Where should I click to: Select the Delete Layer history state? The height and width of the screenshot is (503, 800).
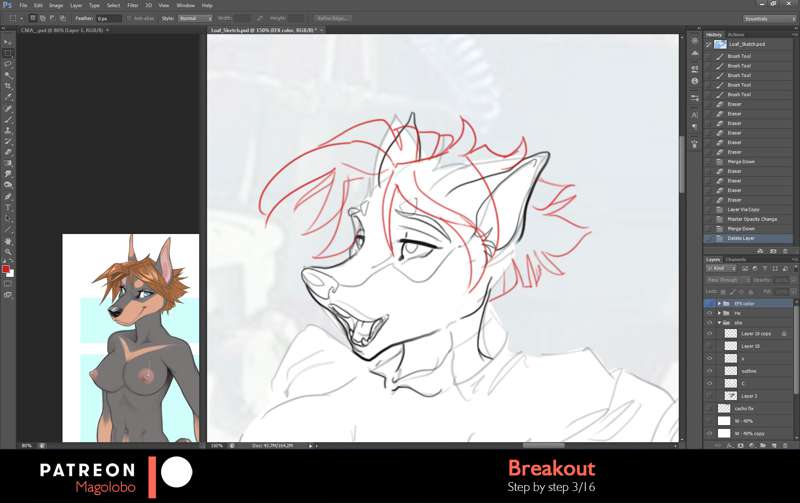740,238
